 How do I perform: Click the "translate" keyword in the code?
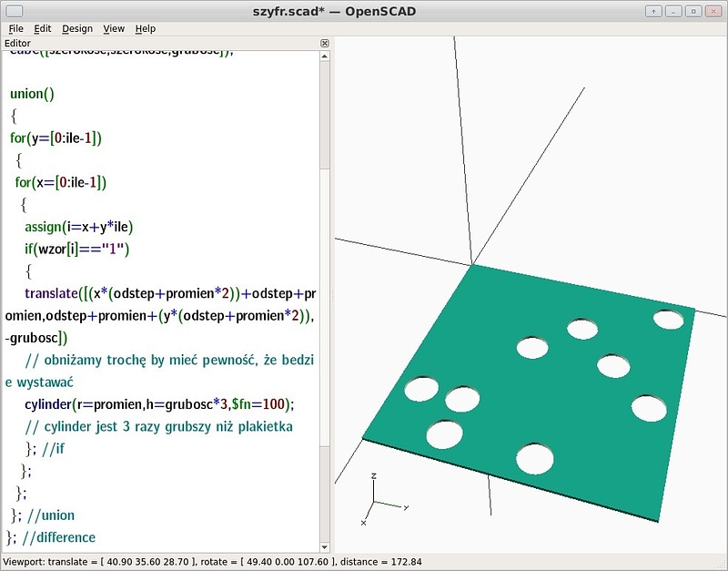[x=51, y=293]
